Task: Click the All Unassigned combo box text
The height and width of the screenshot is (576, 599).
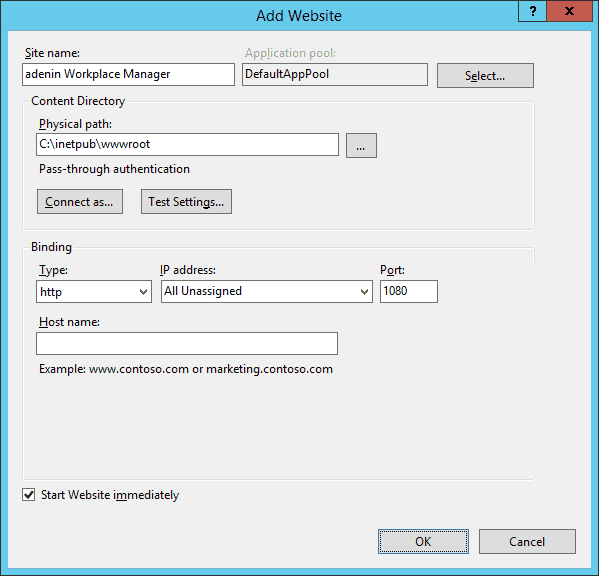Action: click(203, 291)
